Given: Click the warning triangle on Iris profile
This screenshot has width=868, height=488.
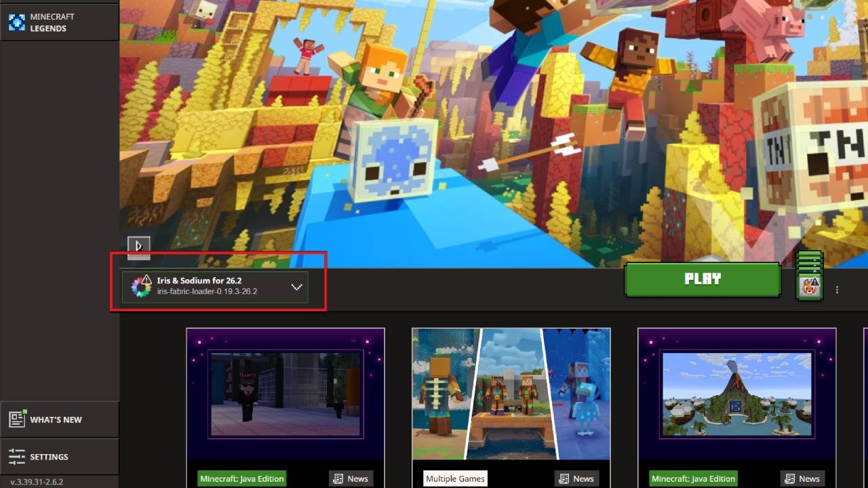Looking at the screenshot, I should pyautogui.click(x=146, y=279).
